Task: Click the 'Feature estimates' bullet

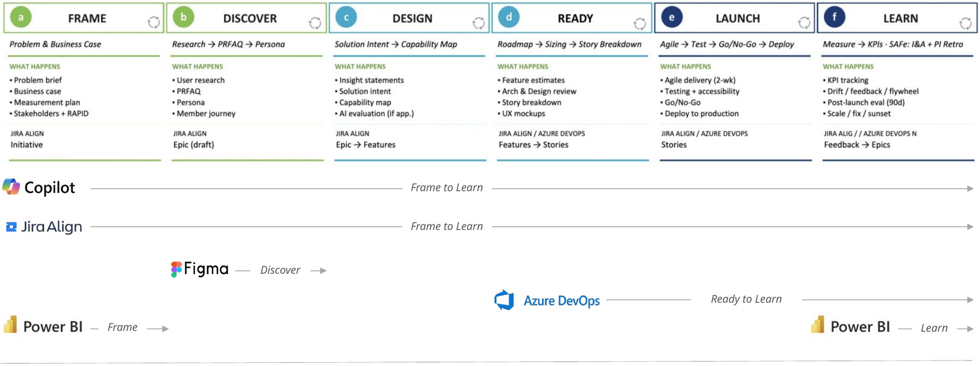Action: coord(531,80)
